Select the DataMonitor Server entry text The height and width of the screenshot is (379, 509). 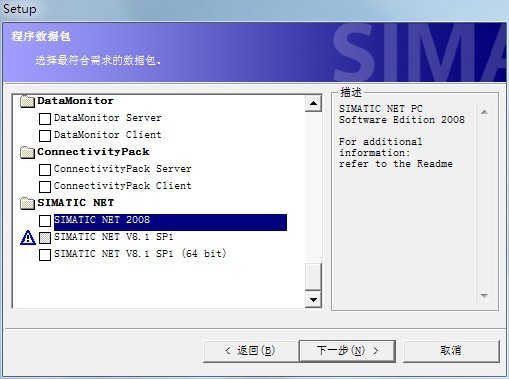108,118
